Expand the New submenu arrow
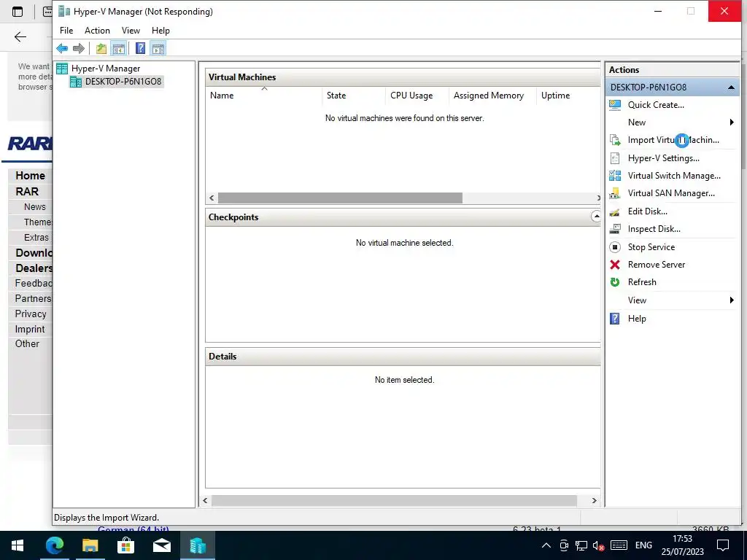Image resolution: width=747 pixels, height=560 pixels. coord(732,122)
